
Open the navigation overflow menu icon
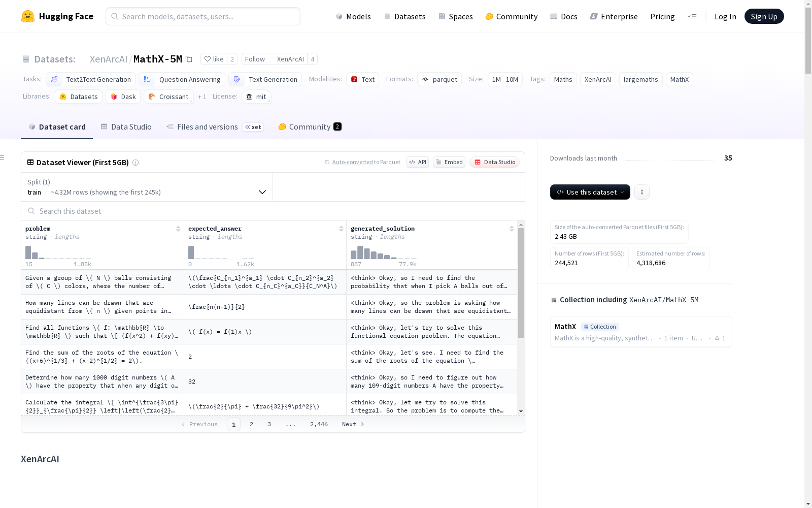click(x=692, y=16)
